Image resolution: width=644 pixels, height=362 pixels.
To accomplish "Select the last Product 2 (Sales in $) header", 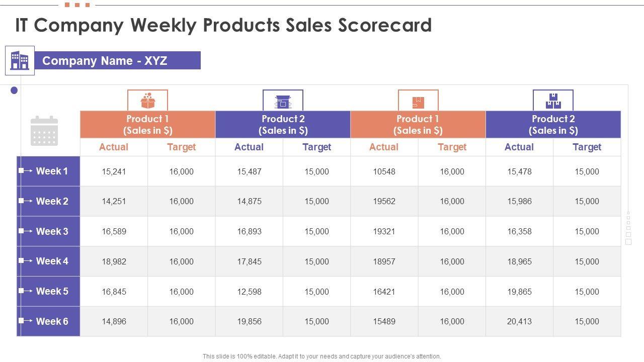I will point(553,125).
